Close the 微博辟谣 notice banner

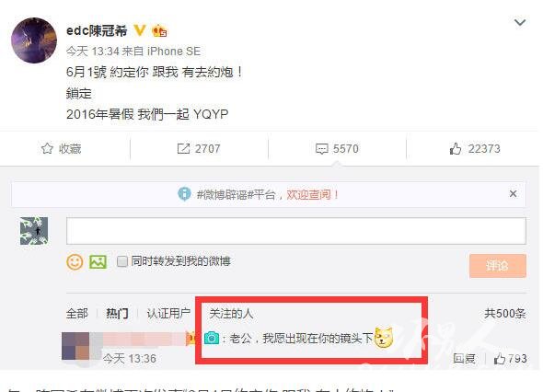(513, 194)
